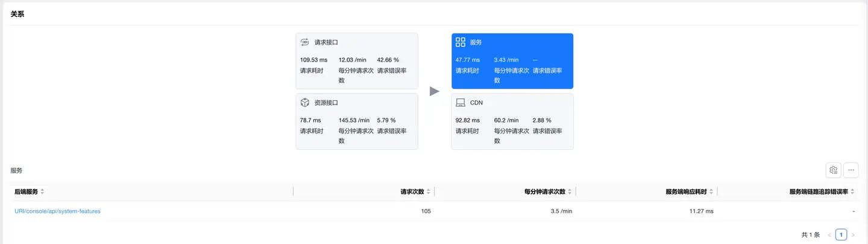Screen dimensions: 868x244
Task: Click the 请求接口 API icon
Action: tap(305, 42)
